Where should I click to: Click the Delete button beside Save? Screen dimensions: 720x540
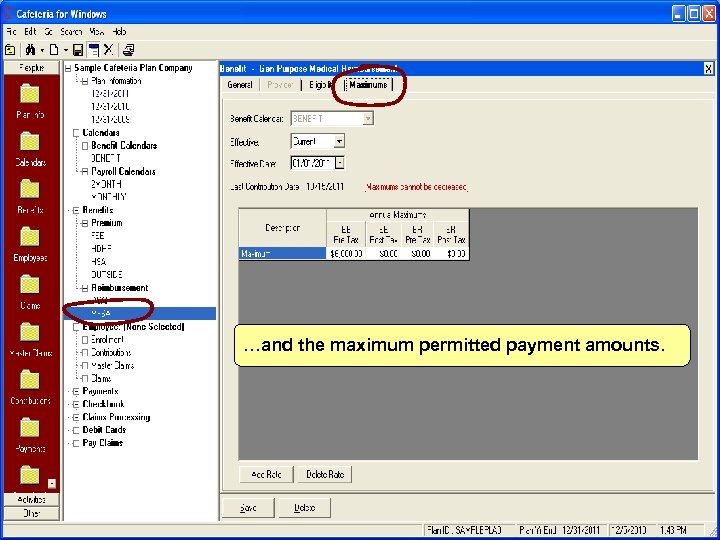[304, 508]
